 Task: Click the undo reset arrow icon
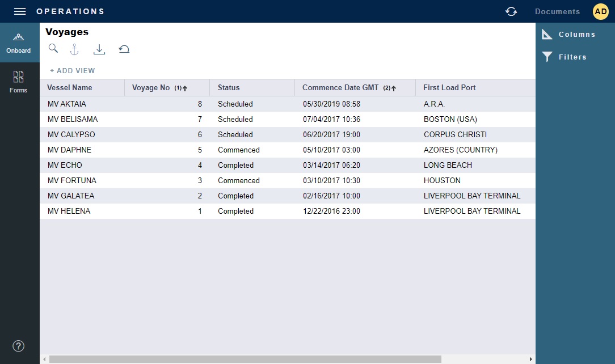pos(124,49)
